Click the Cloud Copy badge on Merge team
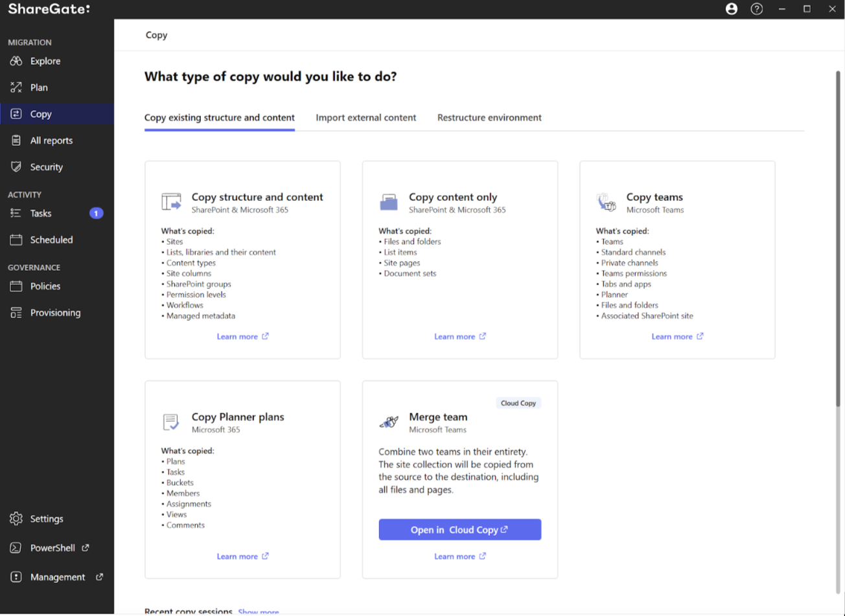Screen dimensions: 845x616 coord(518,403)
